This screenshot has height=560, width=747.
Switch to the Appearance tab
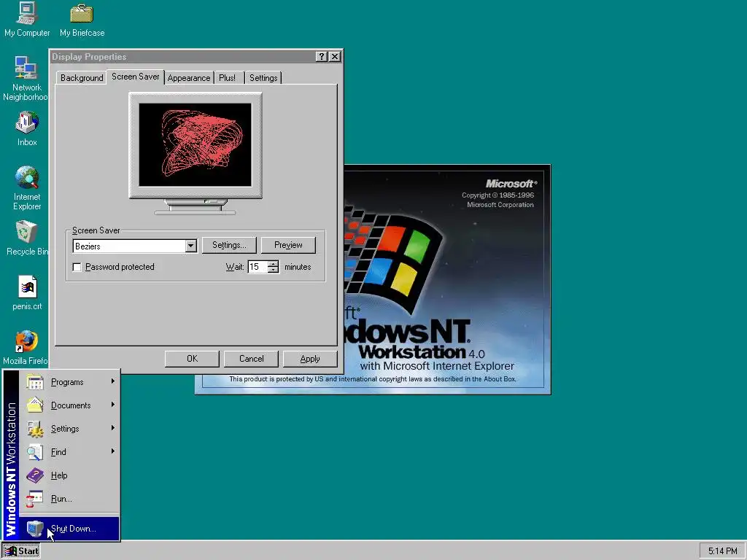[189, 77]
